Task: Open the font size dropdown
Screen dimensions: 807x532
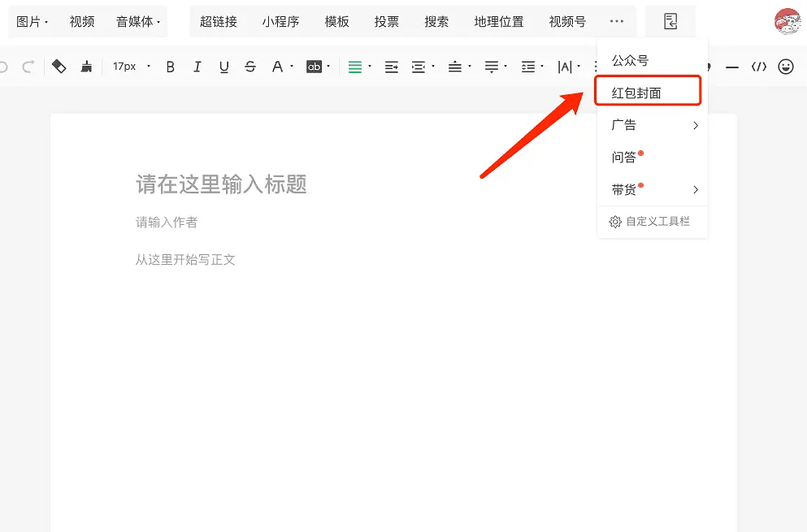Action: [x=128, y=66]
